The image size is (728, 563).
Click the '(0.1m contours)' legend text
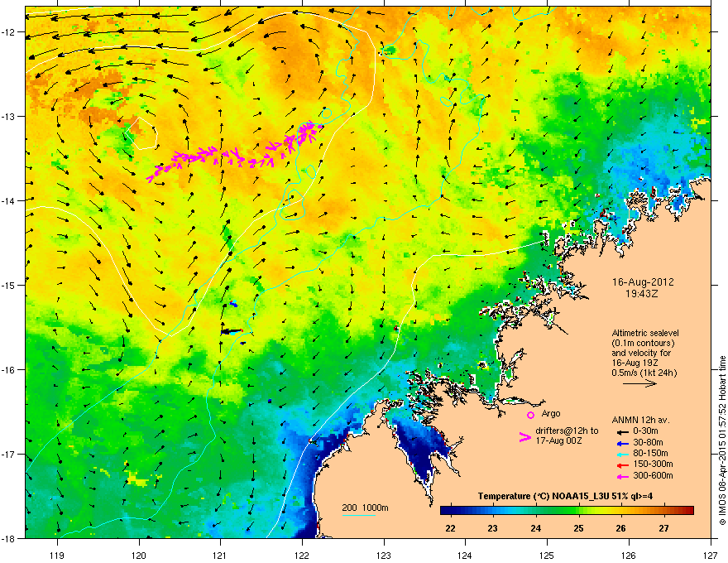coord(643,344)
